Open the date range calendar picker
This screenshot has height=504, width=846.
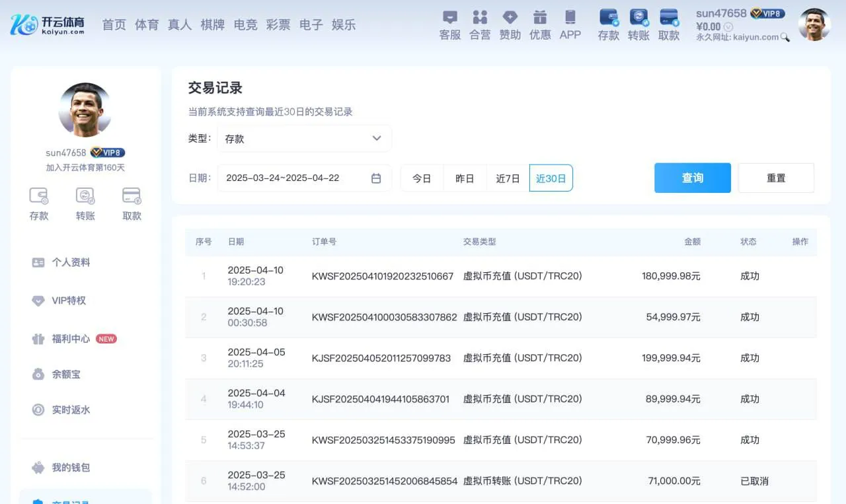tap(376, 178)
